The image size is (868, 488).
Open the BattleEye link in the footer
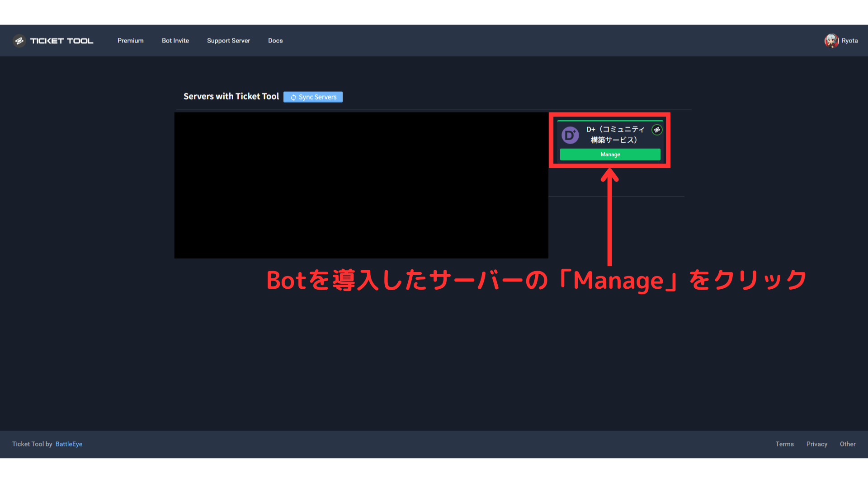coord(69,444)
